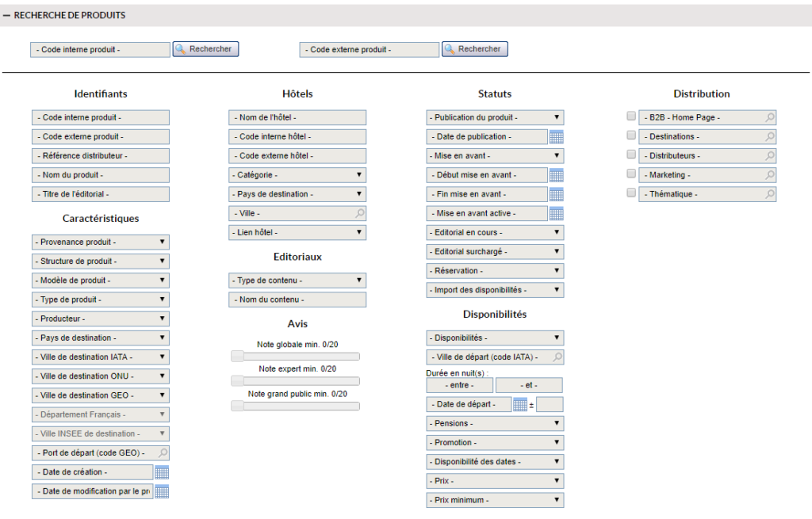Click Rechercher next to Code externe produit

[474, 49]
